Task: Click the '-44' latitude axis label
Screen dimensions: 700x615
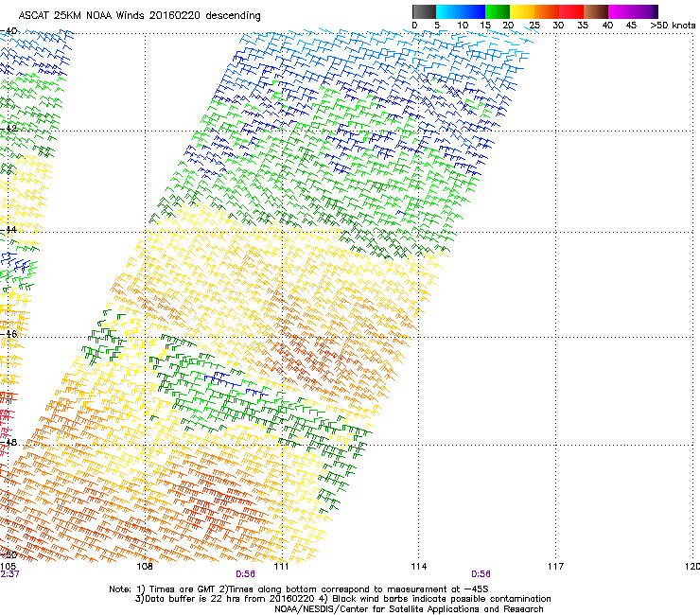Action: pyautogui.click(x=9, y=230)
